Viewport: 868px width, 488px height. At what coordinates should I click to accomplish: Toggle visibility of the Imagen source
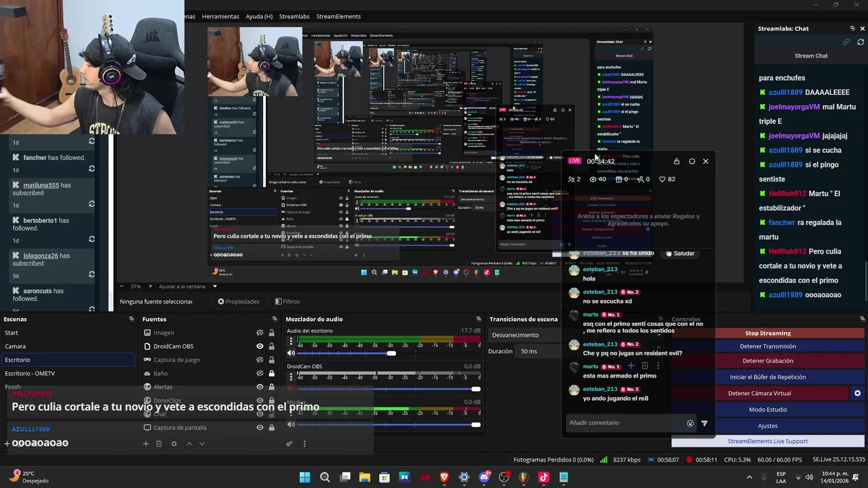[x=260, y=333]
